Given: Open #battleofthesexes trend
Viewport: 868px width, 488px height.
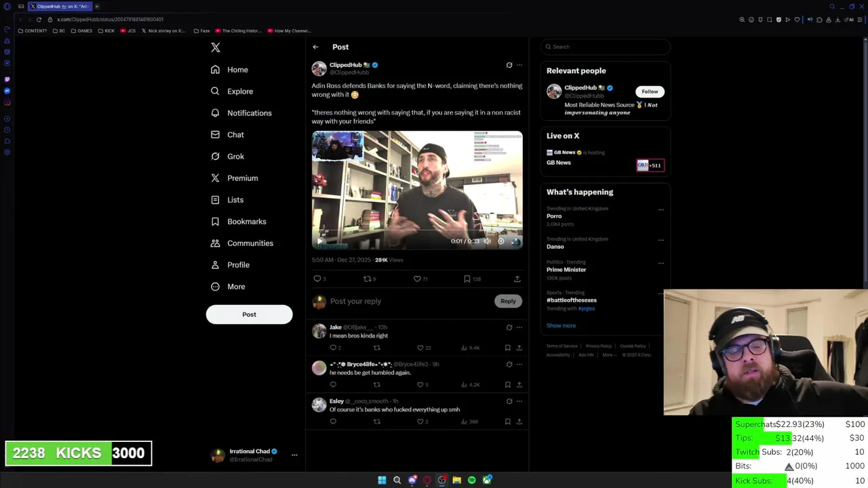Looking at the screenshot, I should [572, 300].
